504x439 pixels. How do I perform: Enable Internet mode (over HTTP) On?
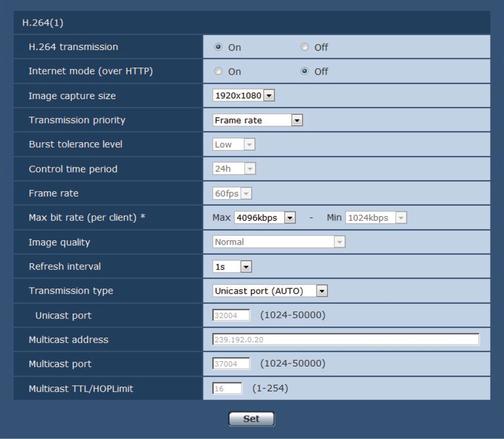(218, 71)
